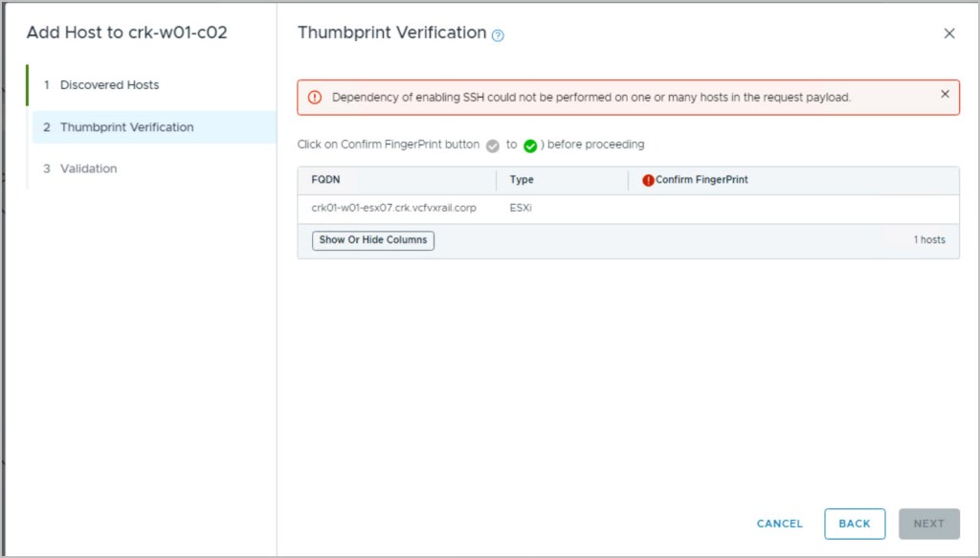
Task: Go to Discovered Hosts wizard step
Action: pyautogui.click(x=109, y=85)
